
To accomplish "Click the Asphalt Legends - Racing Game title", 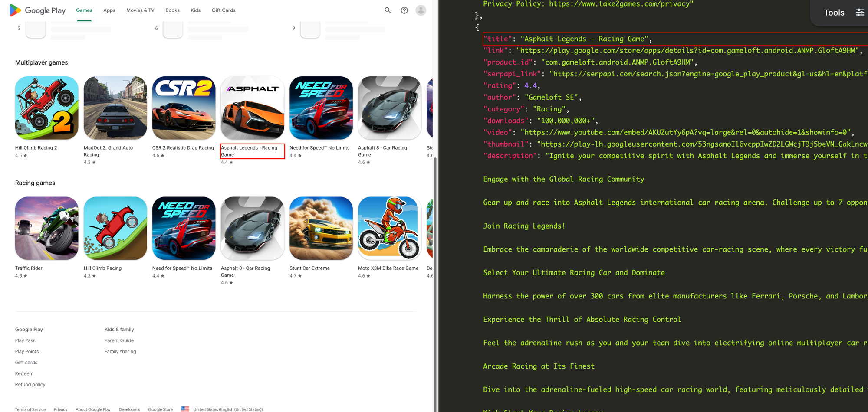I will [249, 151].
